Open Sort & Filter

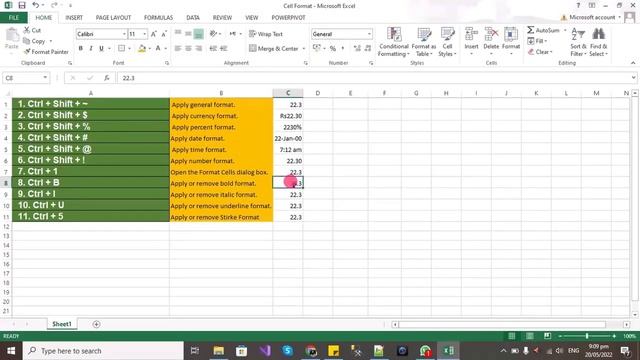(x=578, y=42)
